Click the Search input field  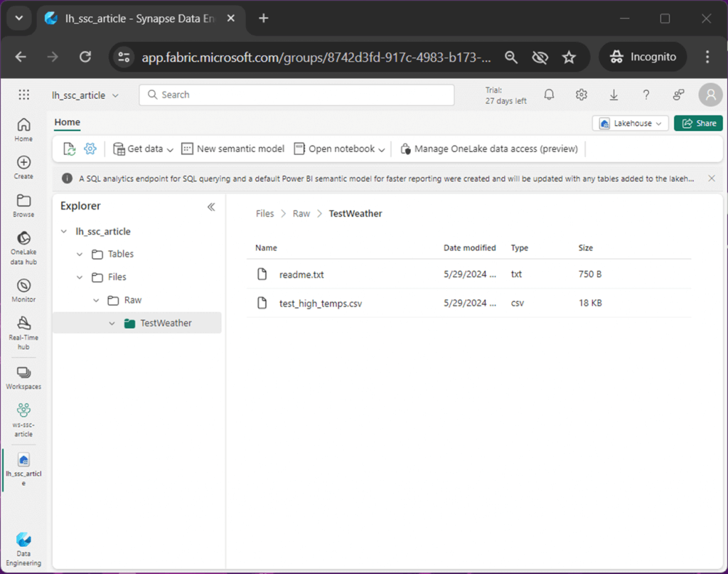[x=296, y=95]
